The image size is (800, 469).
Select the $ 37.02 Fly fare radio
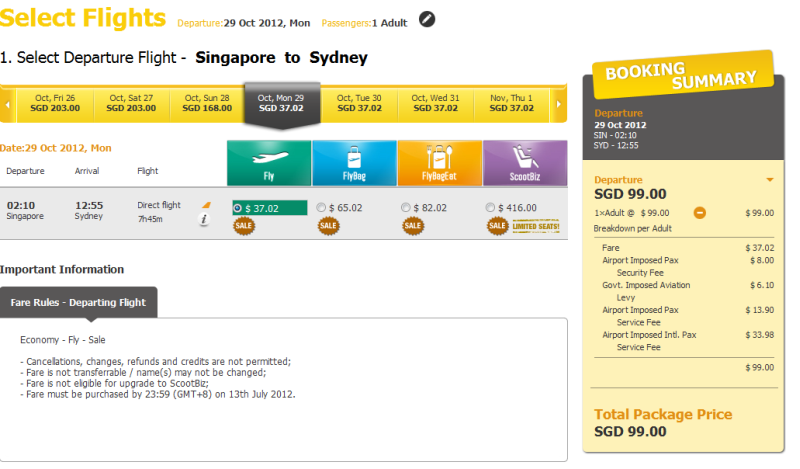[x=237, y=208]
